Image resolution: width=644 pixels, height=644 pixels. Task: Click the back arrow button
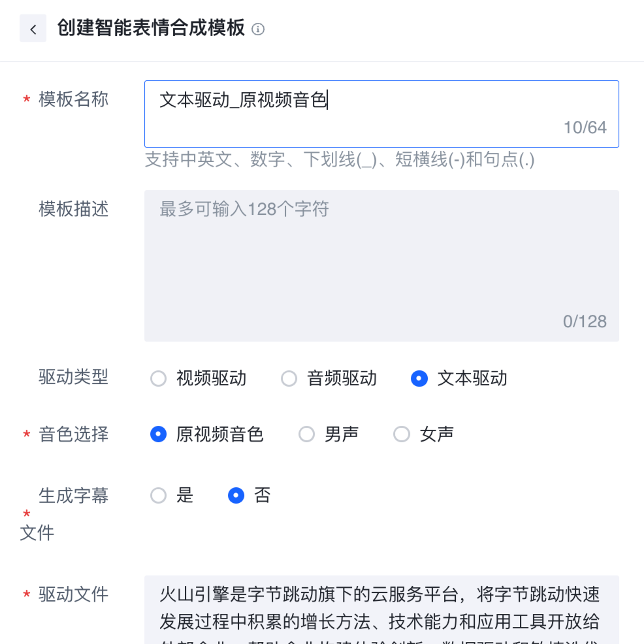(33, 29)
